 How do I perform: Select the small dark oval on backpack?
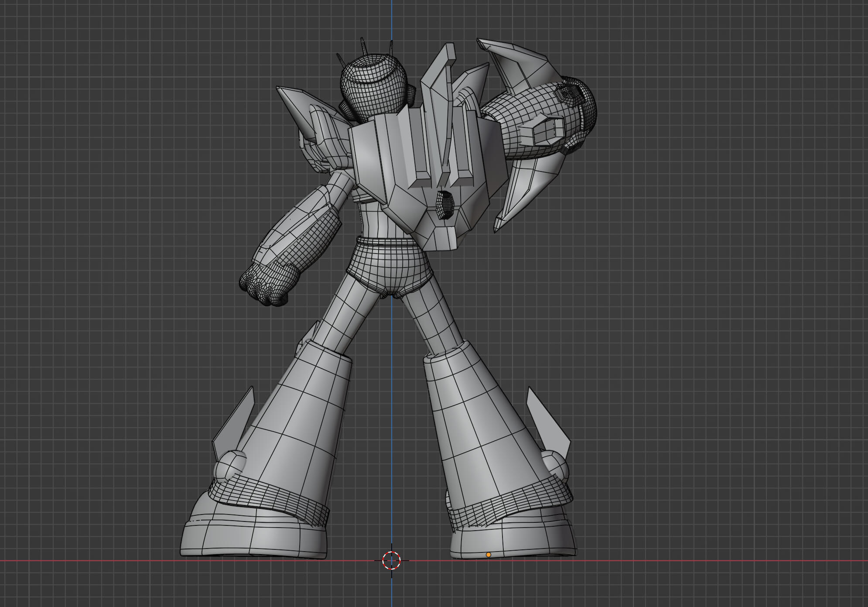click(446, 205)
